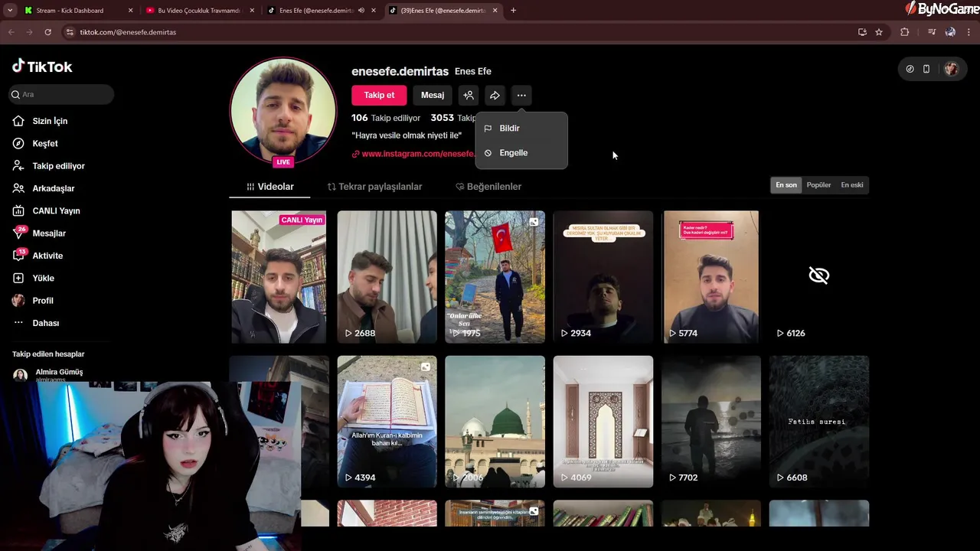Bookmark this page with star icon
Screen dimensions: 980x551
(879, 32)
